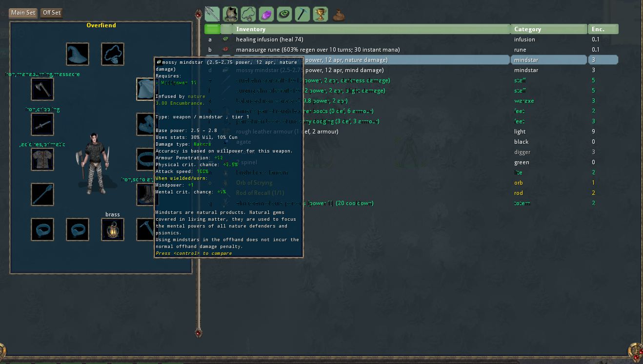643x364 pixels.
Task: Select the first ring slot
Action: (x=42, y=230)
